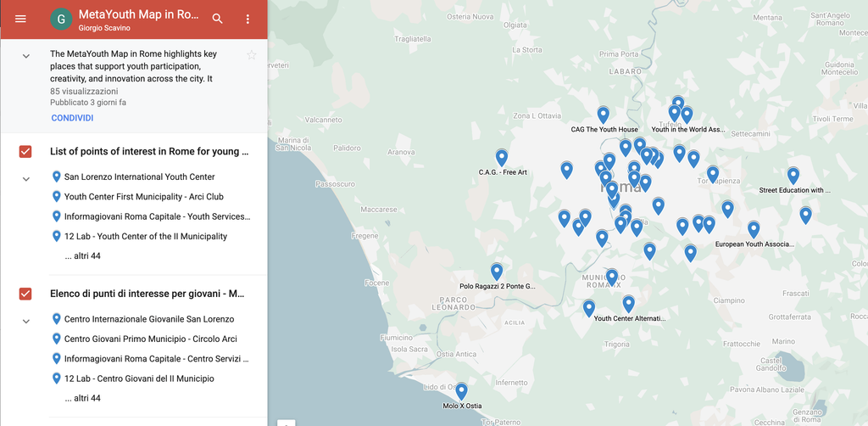Click the Fregene place label on map
Image resolution: width=868 pixels, height=426 pixels.
coord(364,235)
